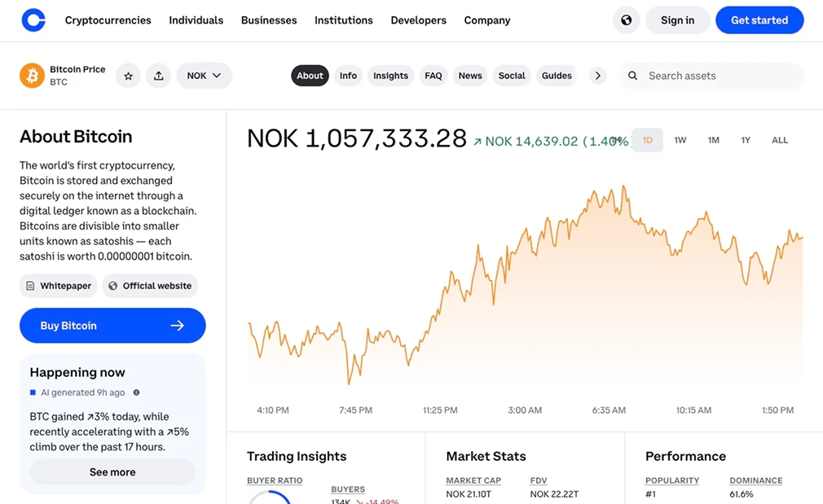Open asset search via magnifier icon

(632, 75)
